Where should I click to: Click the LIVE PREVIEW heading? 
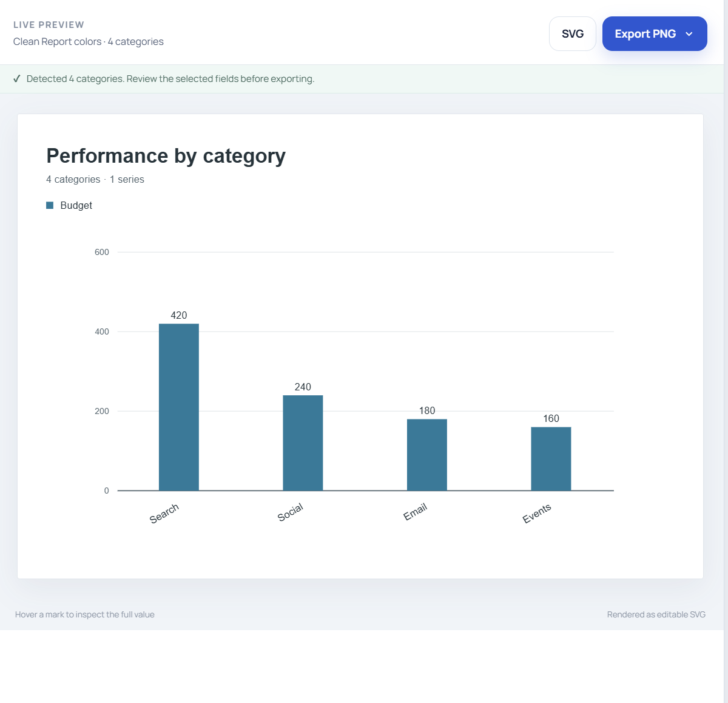[49, 25]
